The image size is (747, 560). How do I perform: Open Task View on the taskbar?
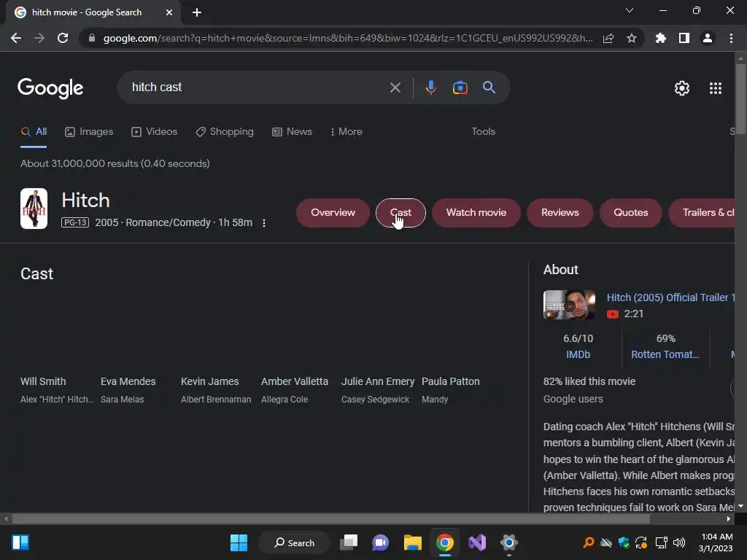pos(349,542)
